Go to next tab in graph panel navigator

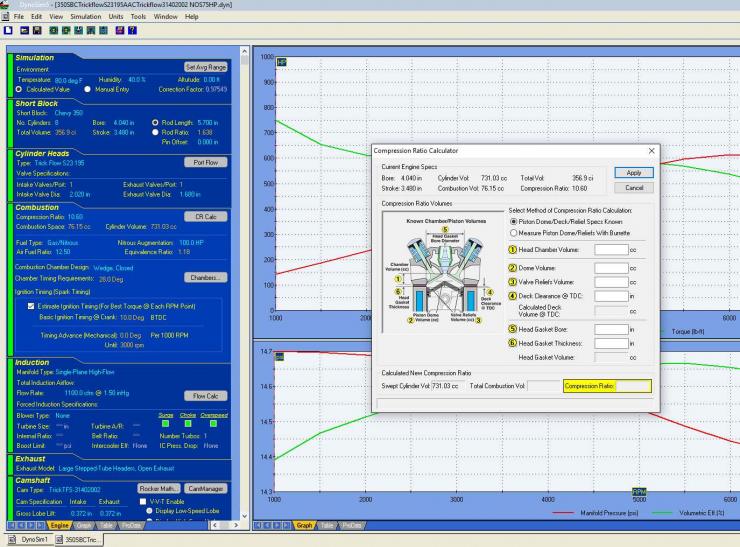[277, 525]
